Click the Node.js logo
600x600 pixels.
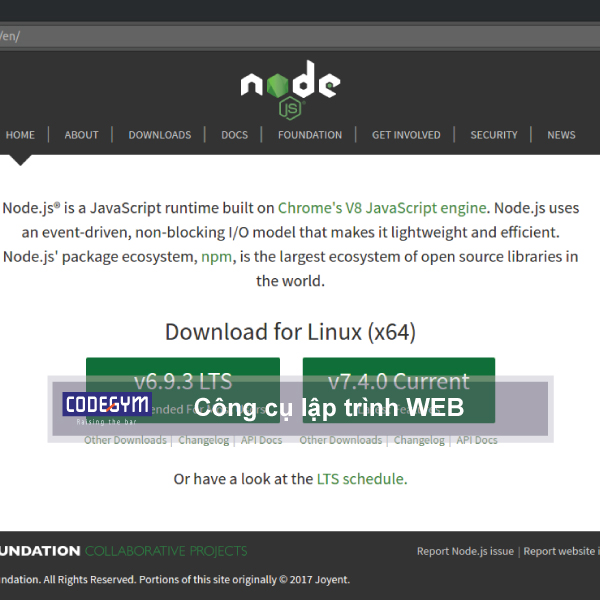click(x=290, y=90)
